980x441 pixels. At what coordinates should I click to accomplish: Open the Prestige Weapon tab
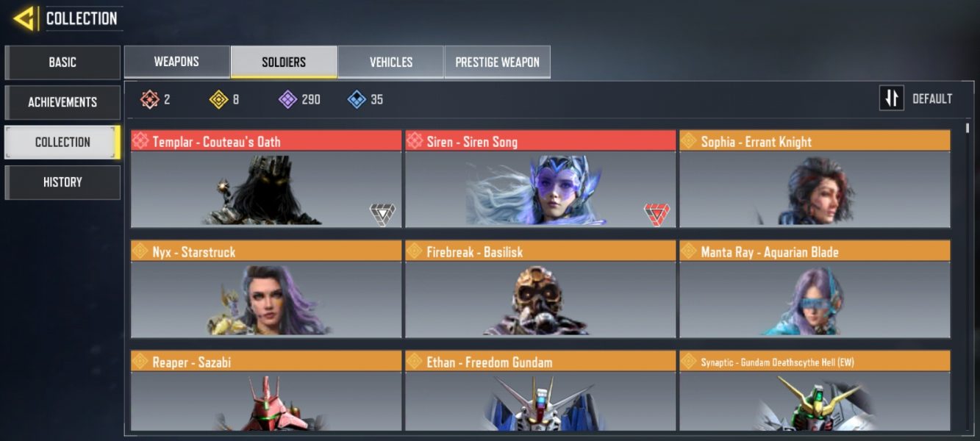click(x=498, y=62)
